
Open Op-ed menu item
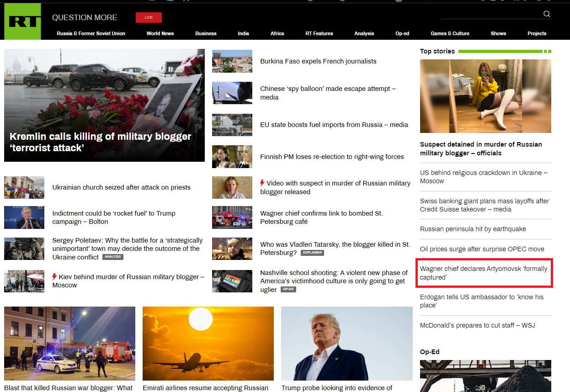tap(402, 33)
